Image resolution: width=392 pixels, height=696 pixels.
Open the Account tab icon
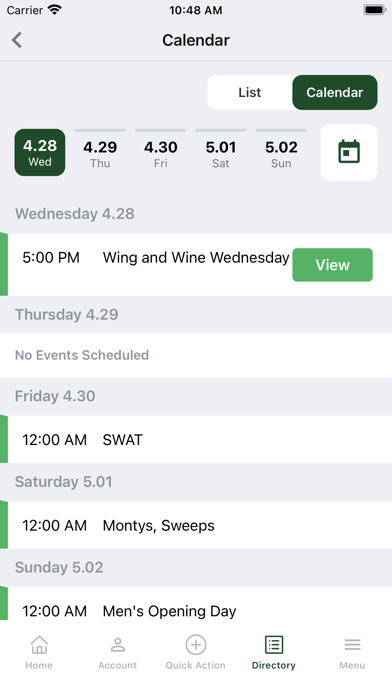point(118,645)
